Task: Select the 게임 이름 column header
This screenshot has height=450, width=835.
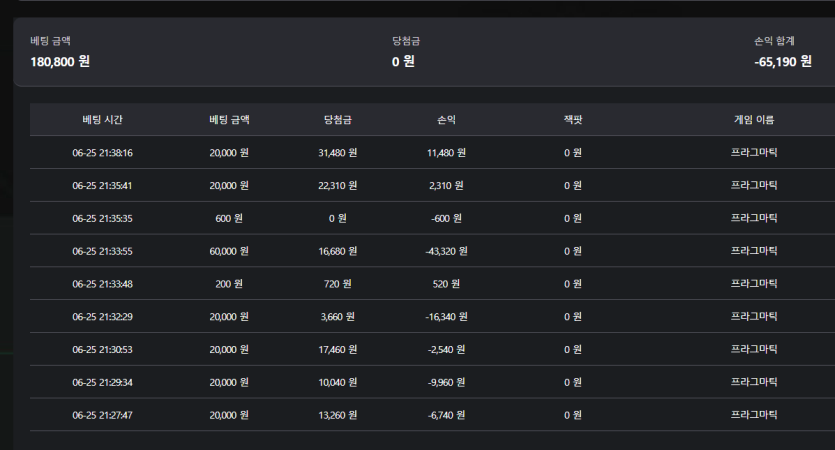Action: click(x=754, y=120)
